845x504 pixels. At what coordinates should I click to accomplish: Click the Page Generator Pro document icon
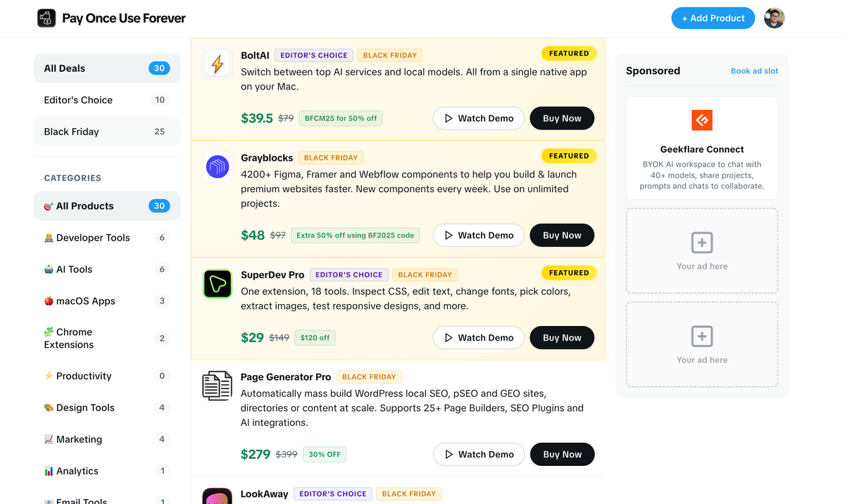pos(218,386)
